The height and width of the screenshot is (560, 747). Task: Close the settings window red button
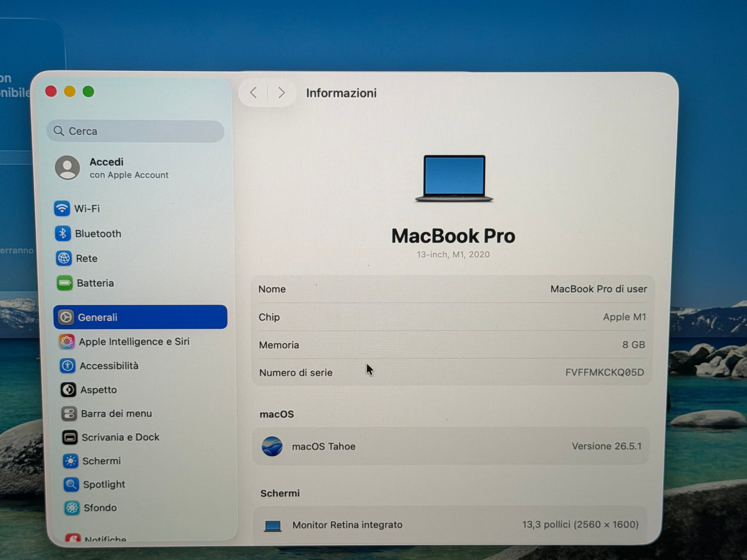(51, 91)
